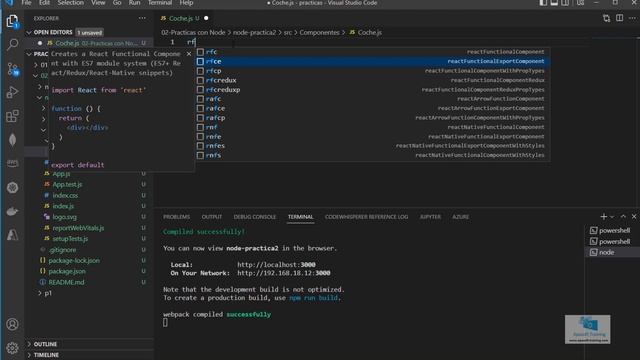Open the Kubernetes wheel icon view
The image size is (640, 360).
pyautogui.click(x=12, y=187)
